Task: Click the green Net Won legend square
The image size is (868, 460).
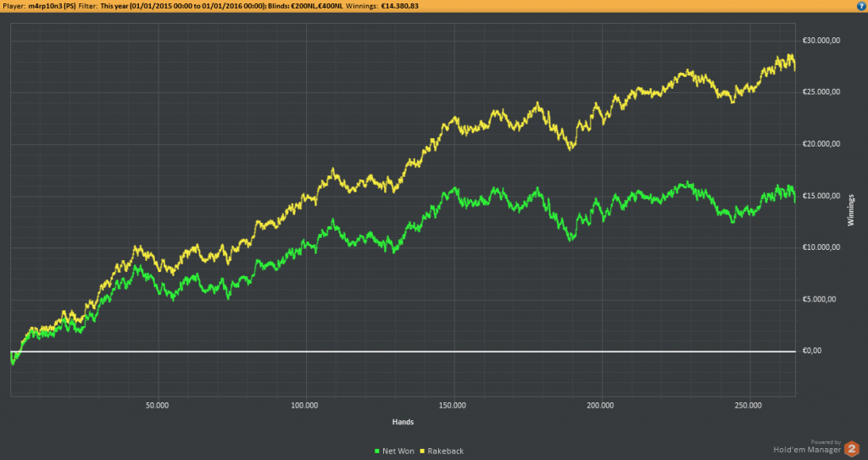Action: [x=377, y=452]
